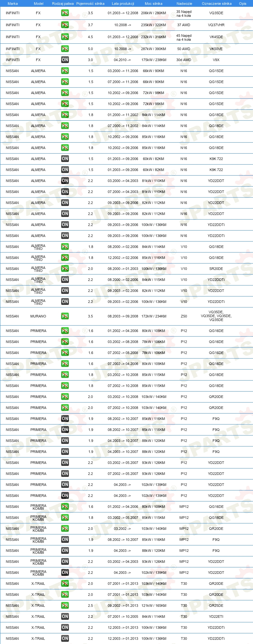Screen dimensions: 253x644
Task: Select the 09.2002 -> 01.2013 production years cell
Action: point(123,606)
